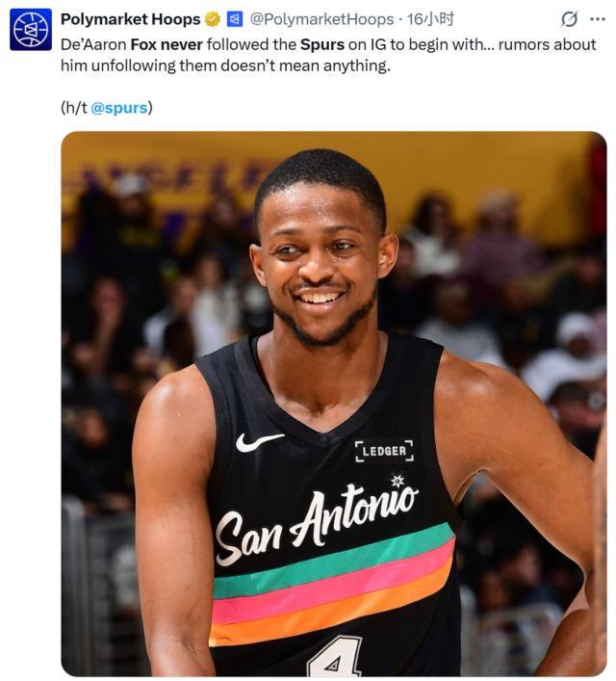Click the blue Polymarket affiliate badge

click(235, 19)
